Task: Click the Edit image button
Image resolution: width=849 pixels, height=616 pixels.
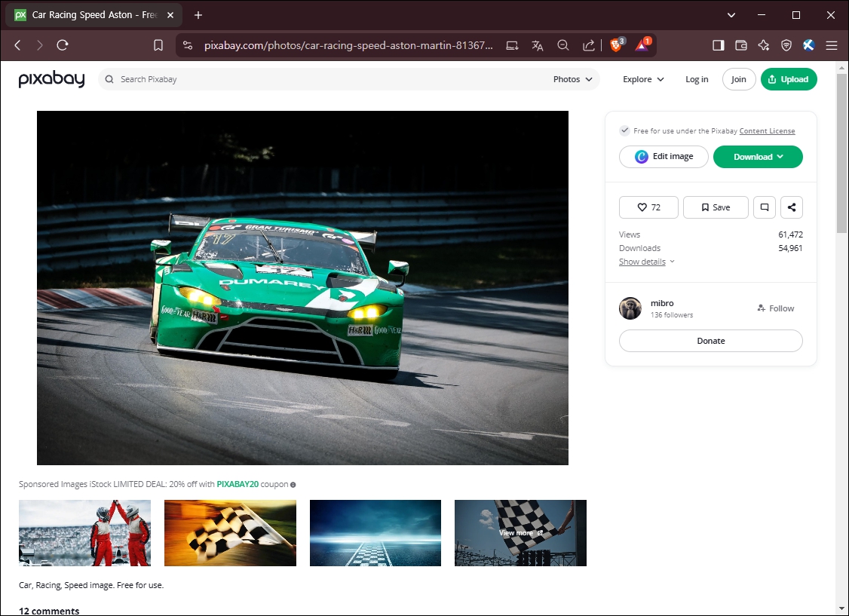Action: pos(664,156)
